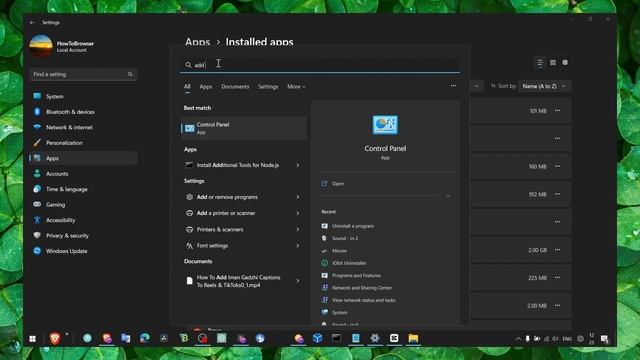Viewport: 640px width, 360px height.
Task: Click ENG language indicator in system tray
Action: pyautogui.click(x=567, y=339)
